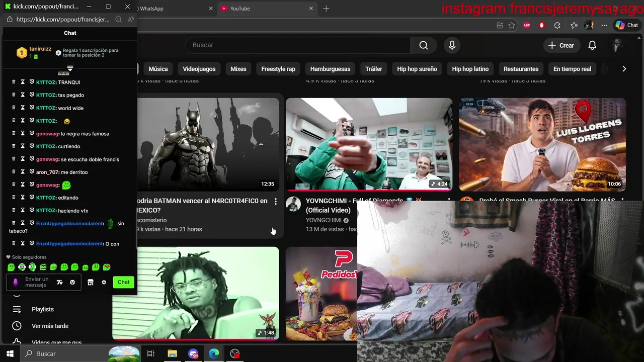Open Edge three-dot settings menu
Screen dimensions: 644x362
pos(604,25)
